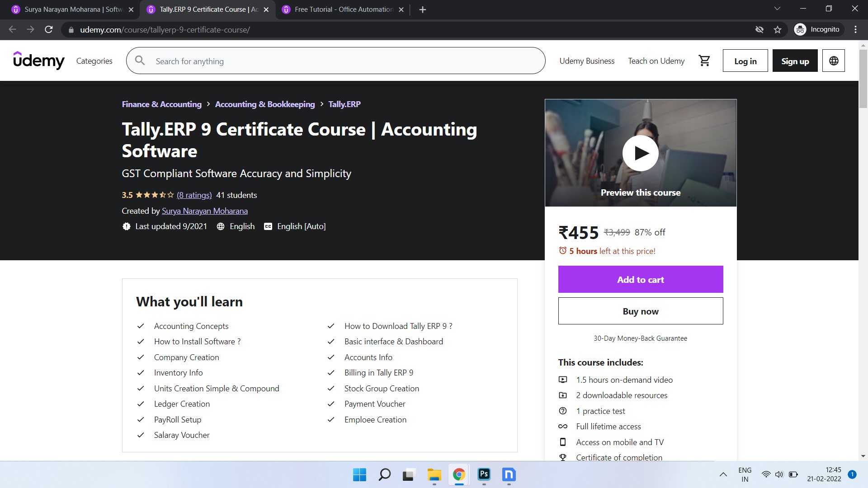Open language selector globe button

(834, 61)
